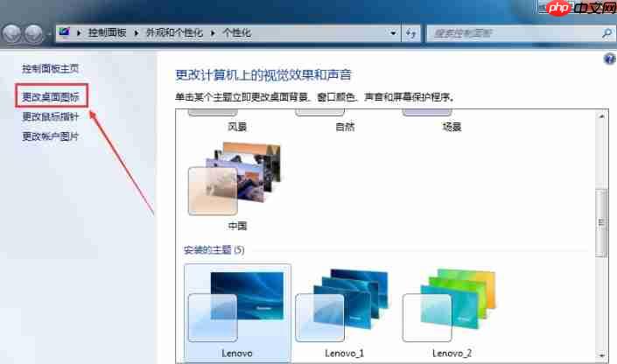Click the heading 更改计算机上的视觉效果和声音
The image size is (617, 364).
[x=263, y=74]
